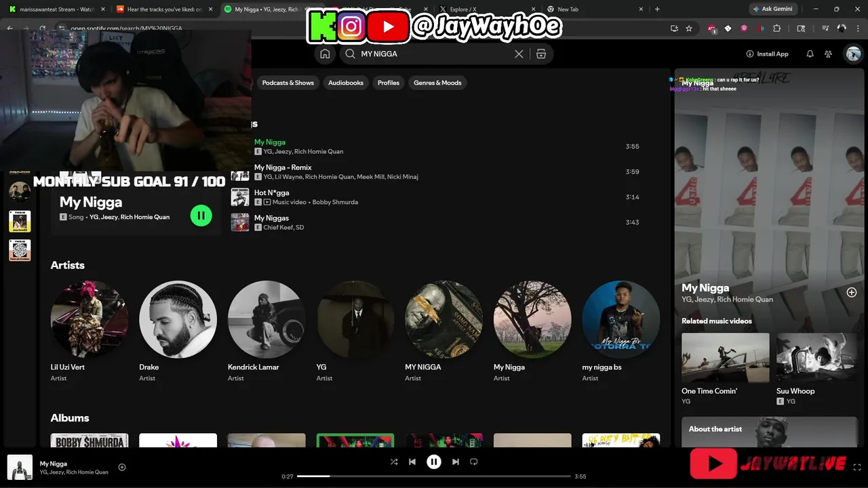
Task: Open the Albums section heading
Action: [x=70, y=418]
